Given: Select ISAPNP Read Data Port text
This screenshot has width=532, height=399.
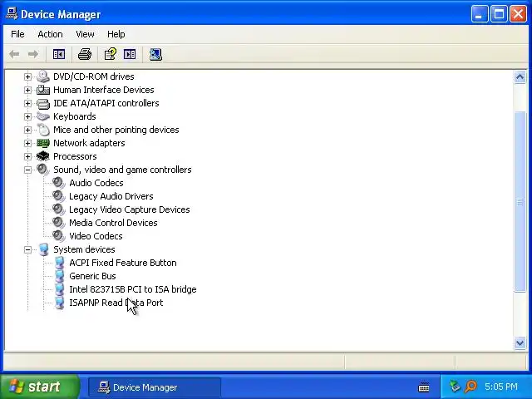Looking at the screenshot, I should tap(116, 303).
